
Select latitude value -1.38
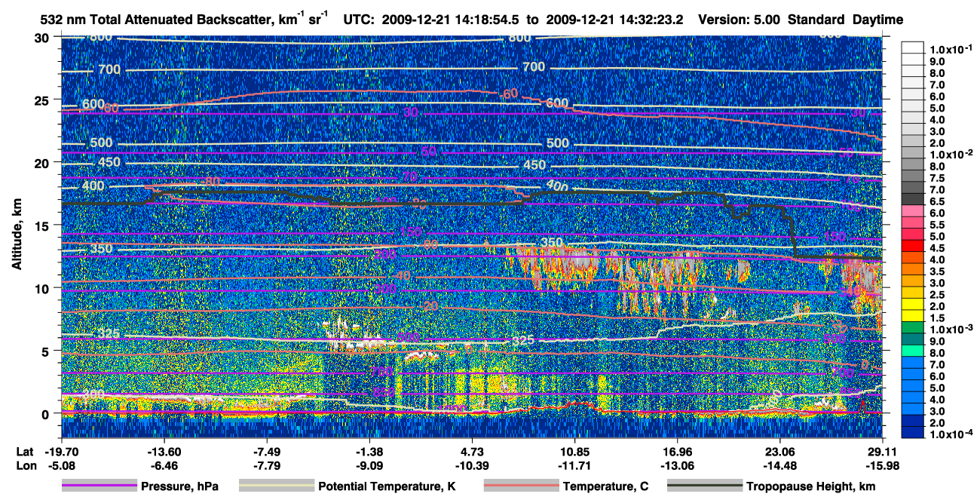click(369, 452)
